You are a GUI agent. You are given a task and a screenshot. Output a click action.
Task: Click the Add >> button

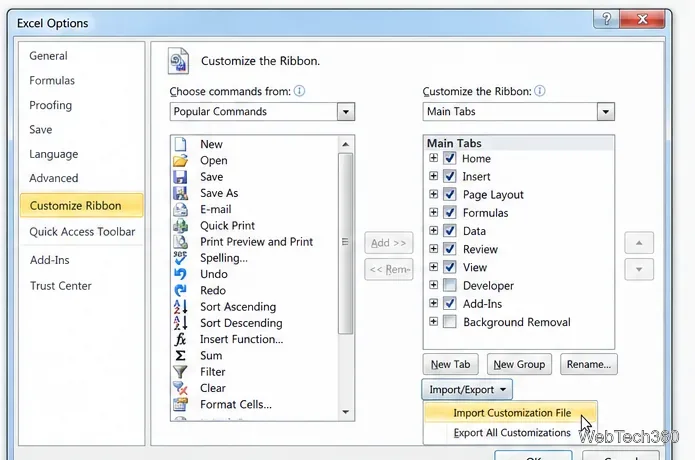(x=389, y=243)
